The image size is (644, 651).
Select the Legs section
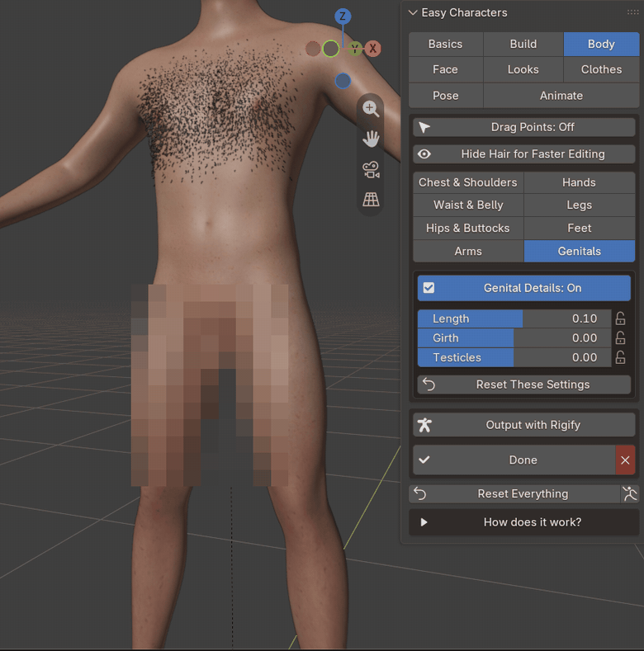(x=579, y=205)
